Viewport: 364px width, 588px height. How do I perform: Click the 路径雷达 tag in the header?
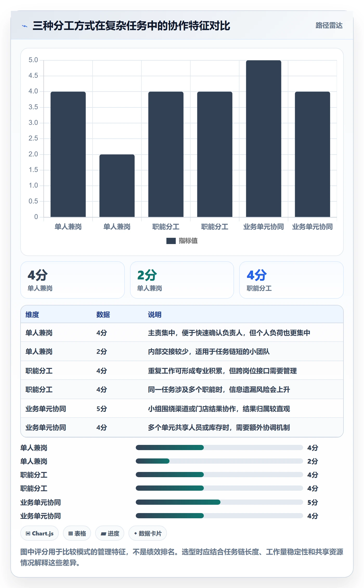coord(329,25)
